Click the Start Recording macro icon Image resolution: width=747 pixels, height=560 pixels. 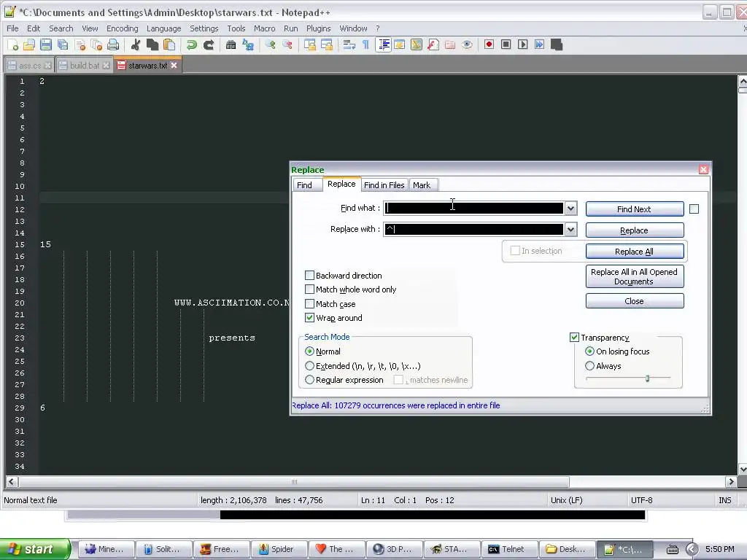pos(489,44)
